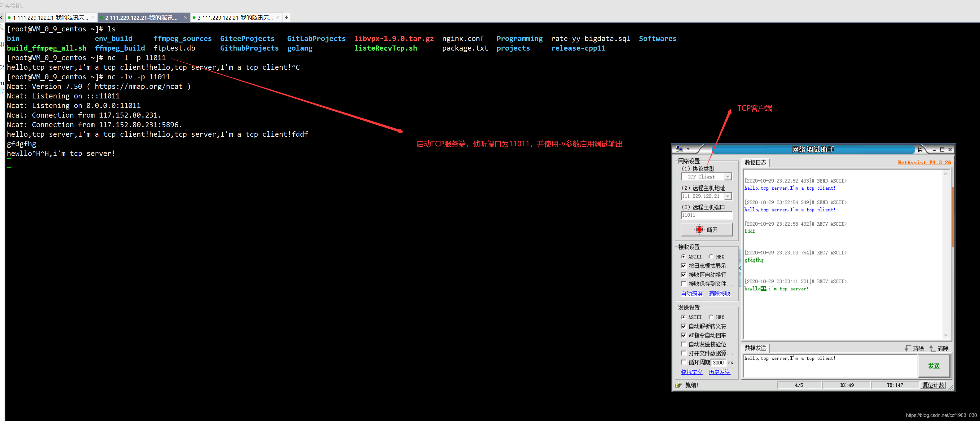Click the NetAssist app menu icon in title bar

point(679,149)
